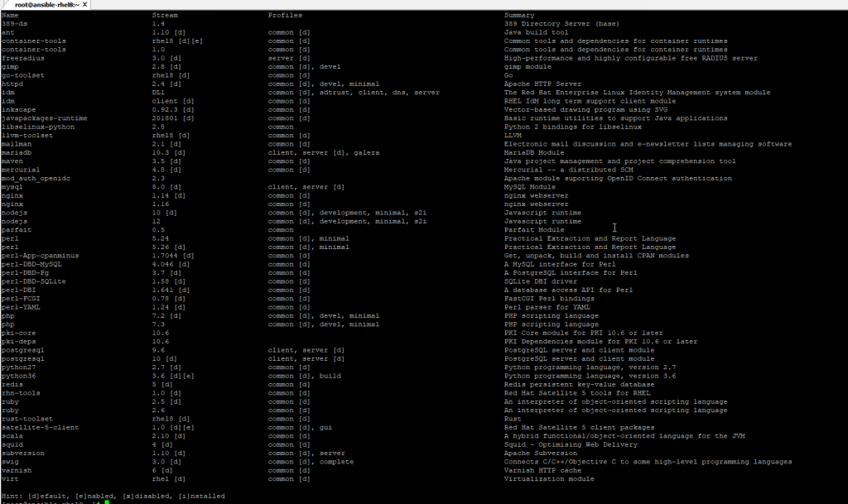Viewport: 848px width, 504px height.
Task: Click the 'perl-YAML' module name
Action: (x=21, y=307)
